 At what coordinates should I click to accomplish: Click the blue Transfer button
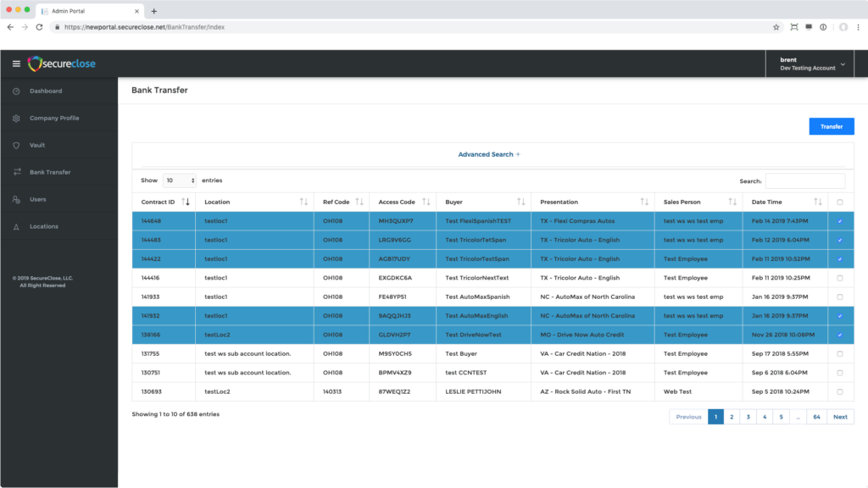(831, 126)
